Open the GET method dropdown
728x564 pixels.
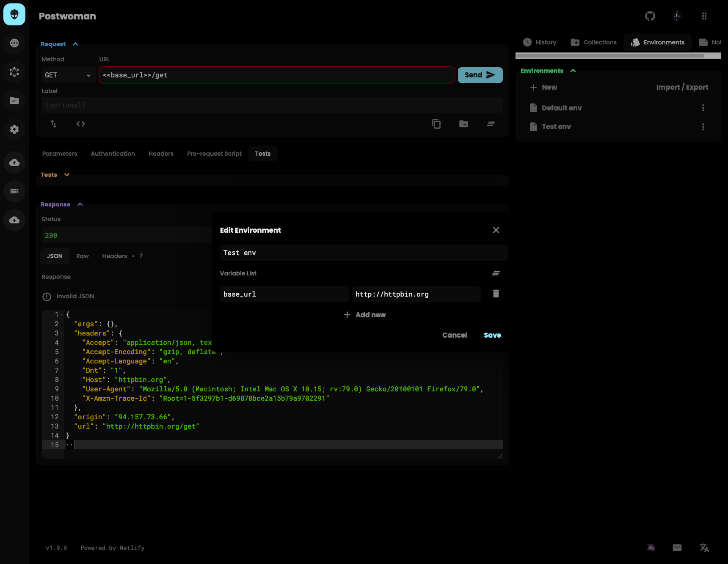68,75
